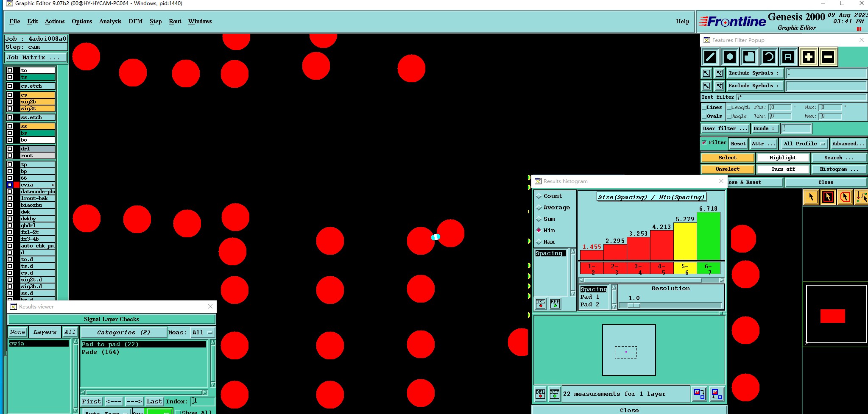Click the DEL icon next to measurements count
The image size is (868, 414).
click(540, 394)
